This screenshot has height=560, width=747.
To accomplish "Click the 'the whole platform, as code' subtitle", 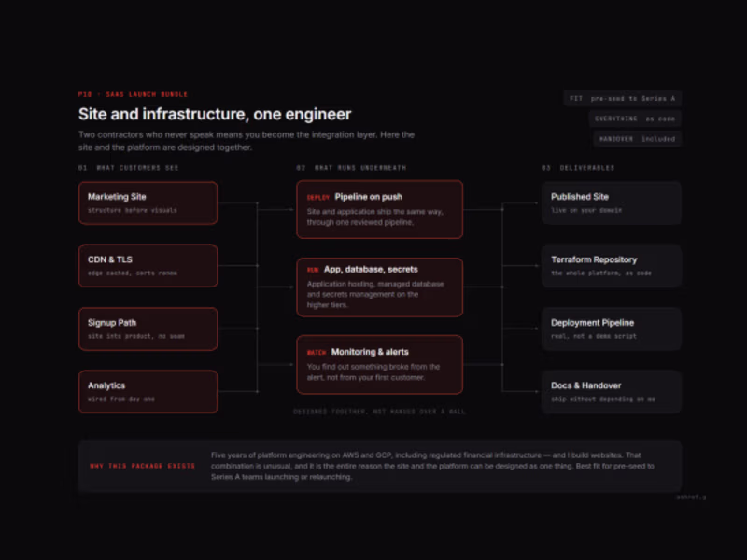I will coord(600,273).
